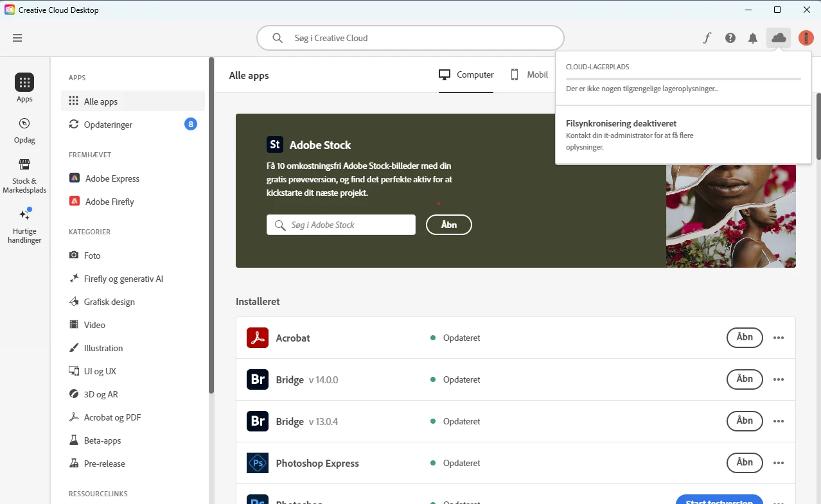Open more options for Acrobat
This screenshot has height=504, width=821.
(779, 338)
